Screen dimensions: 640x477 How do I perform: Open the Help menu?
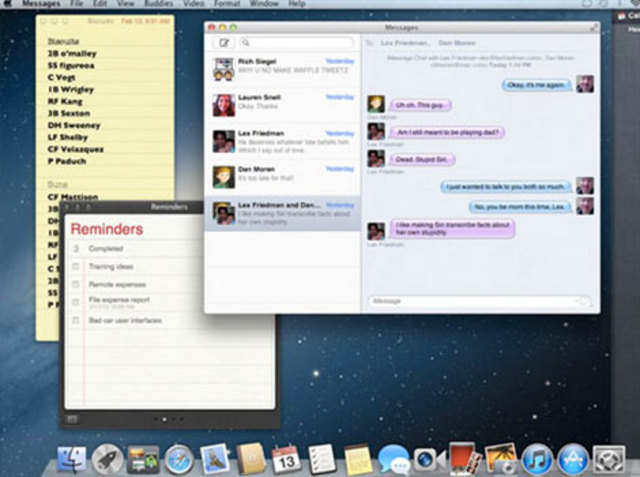coord(297,4)
